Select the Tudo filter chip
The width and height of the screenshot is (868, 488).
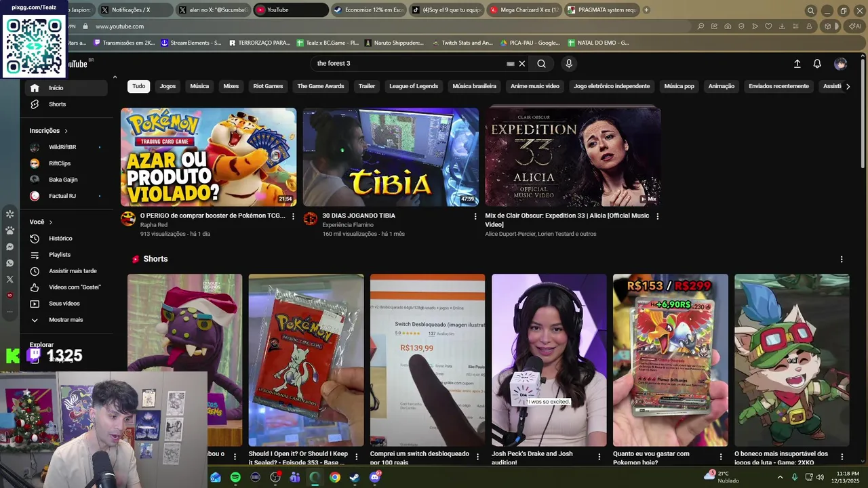(138, 86)
